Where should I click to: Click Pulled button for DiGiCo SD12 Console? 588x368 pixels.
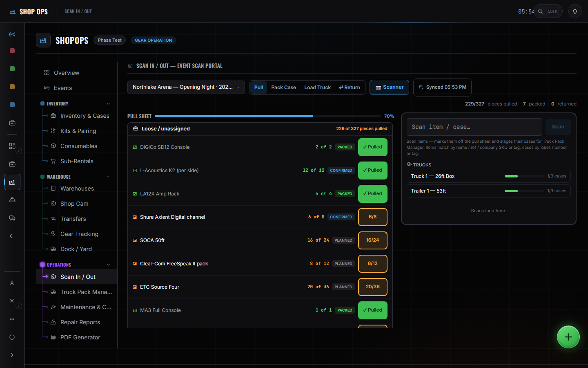[x=373, y=147]
